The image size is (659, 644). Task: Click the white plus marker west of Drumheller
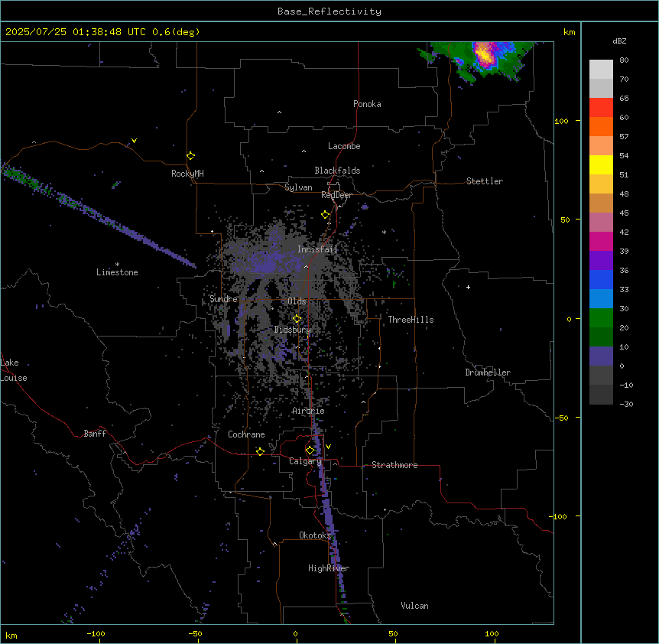[x=468, y=287]
